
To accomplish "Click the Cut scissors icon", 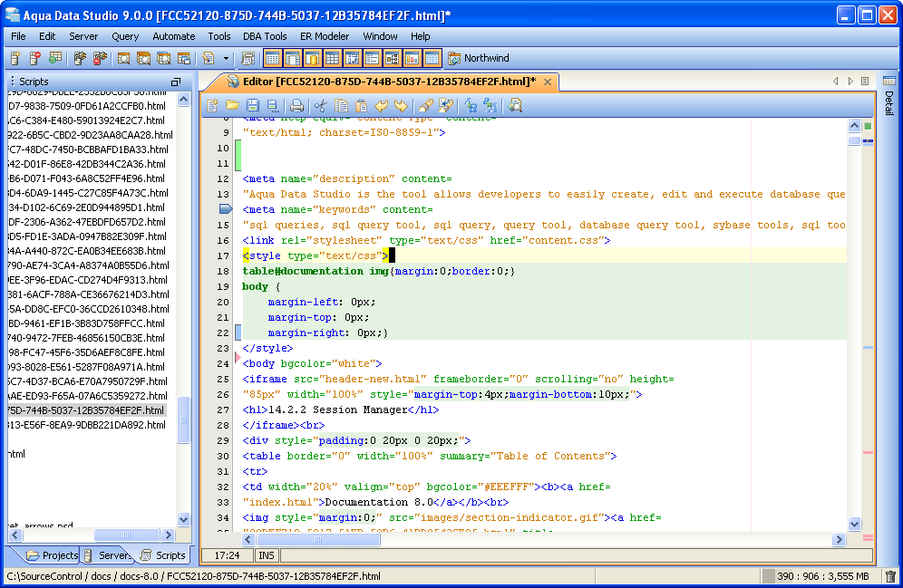I will tap(320, 106).
